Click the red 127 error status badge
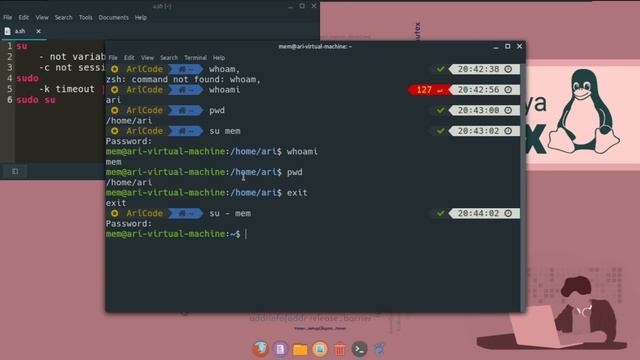640x360 pixels. coord(429,90)
